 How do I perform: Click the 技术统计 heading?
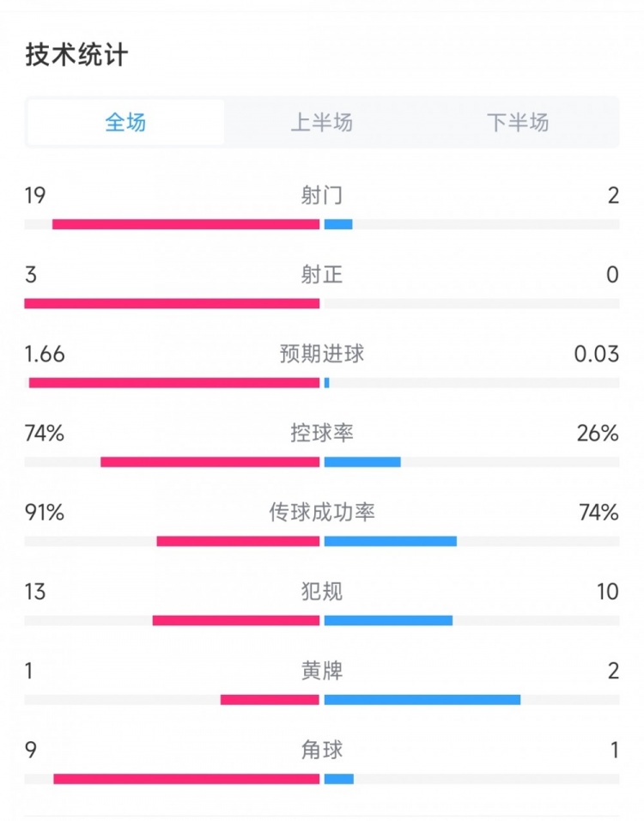77,55
